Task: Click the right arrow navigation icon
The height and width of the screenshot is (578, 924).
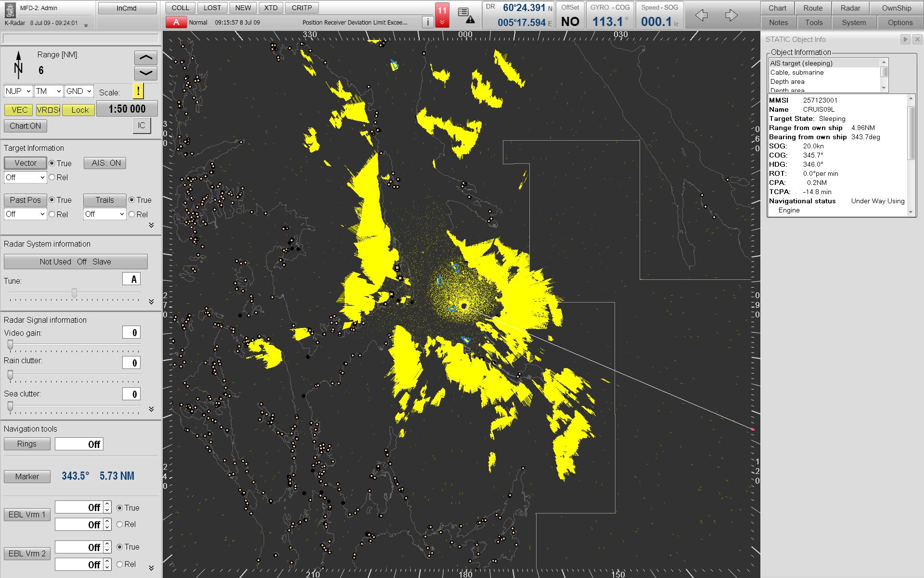Action: tap(731, 15)
